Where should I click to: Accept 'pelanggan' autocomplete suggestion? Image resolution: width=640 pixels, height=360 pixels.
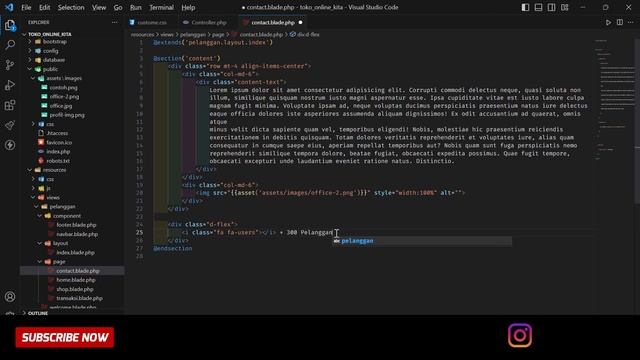click(422, 241)
